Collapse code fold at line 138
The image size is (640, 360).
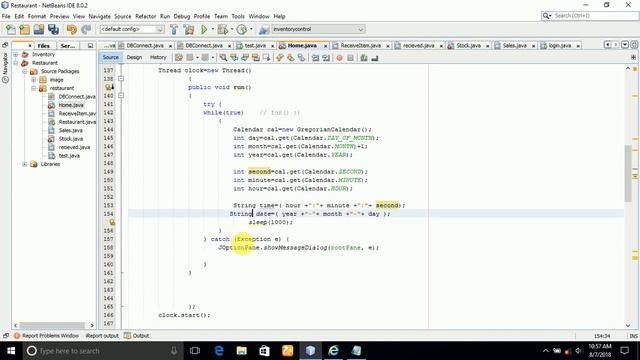(x=121, y=78)
